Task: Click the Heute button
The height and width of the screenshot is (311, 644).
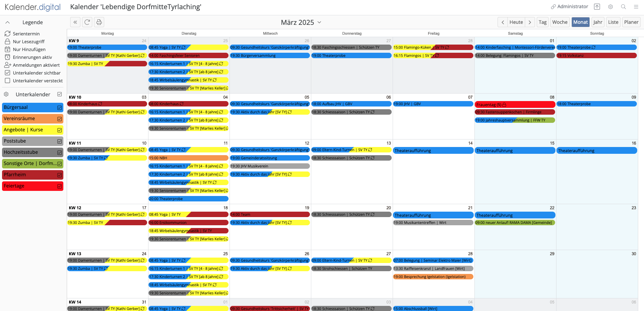Action: [516, 22]
